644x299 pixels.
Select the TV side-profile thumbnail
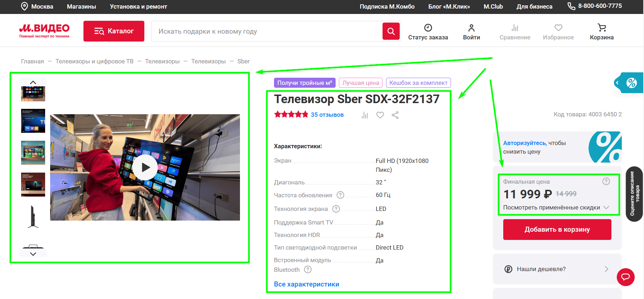point(33,216)
